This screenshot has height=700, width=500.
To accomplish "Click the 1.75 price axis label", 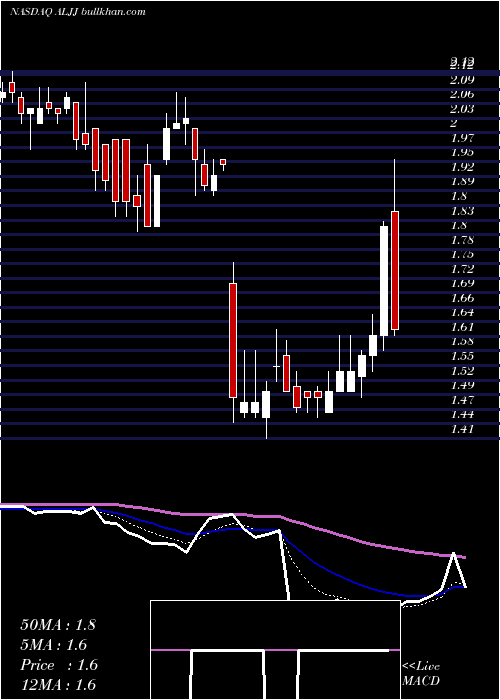I will pos(462,254).
